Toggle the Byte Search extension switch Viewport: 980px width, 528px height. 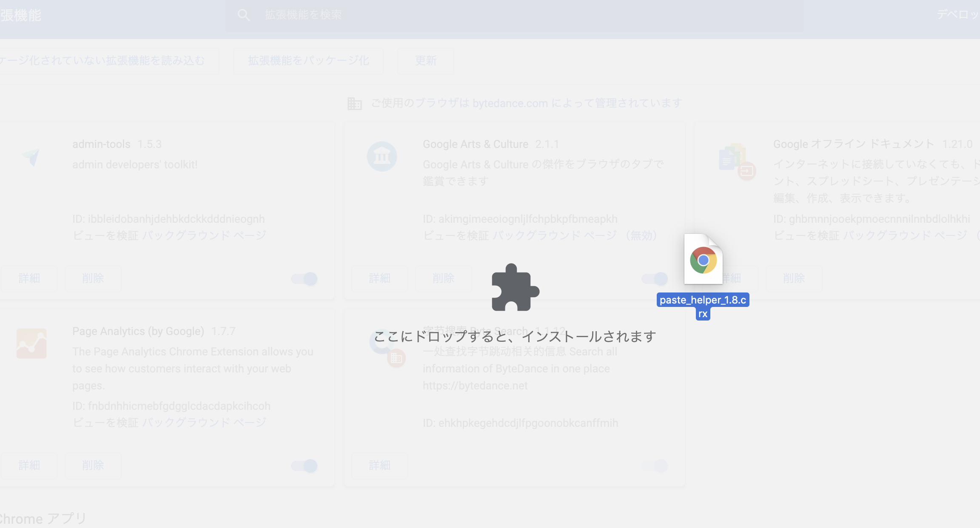click(x=655, y=466)
